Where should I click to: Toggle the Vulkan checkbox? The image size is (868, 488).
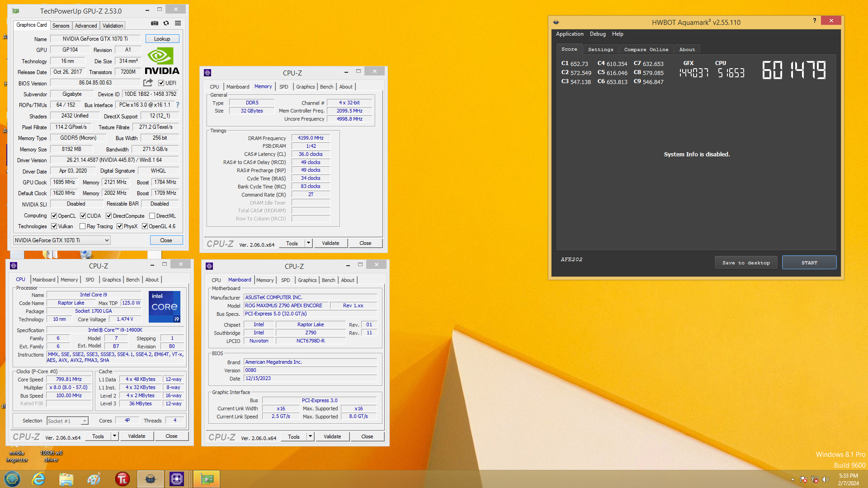click(x=54, y=226)
